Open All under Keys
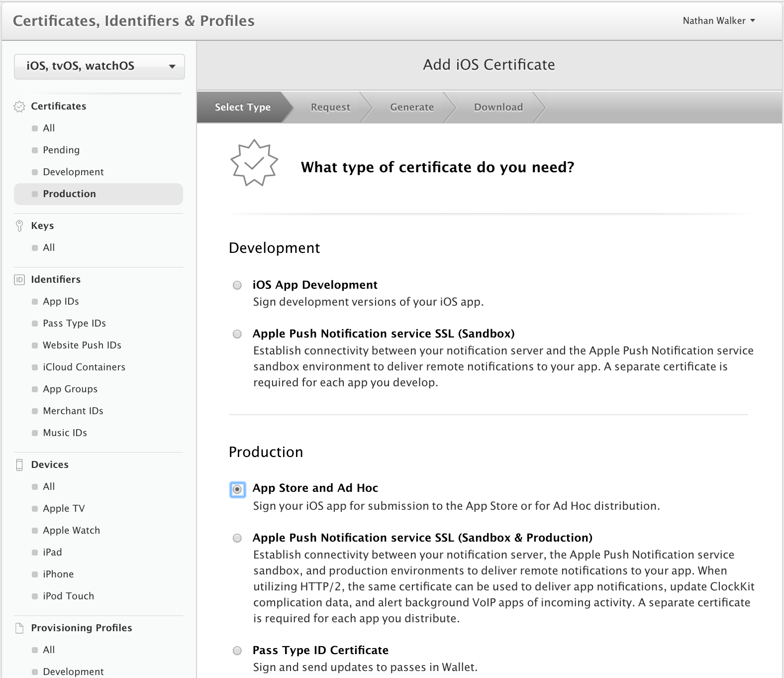The width and height of the screenshot is (784, 678). pyautogui.click(x=49, y=248)
